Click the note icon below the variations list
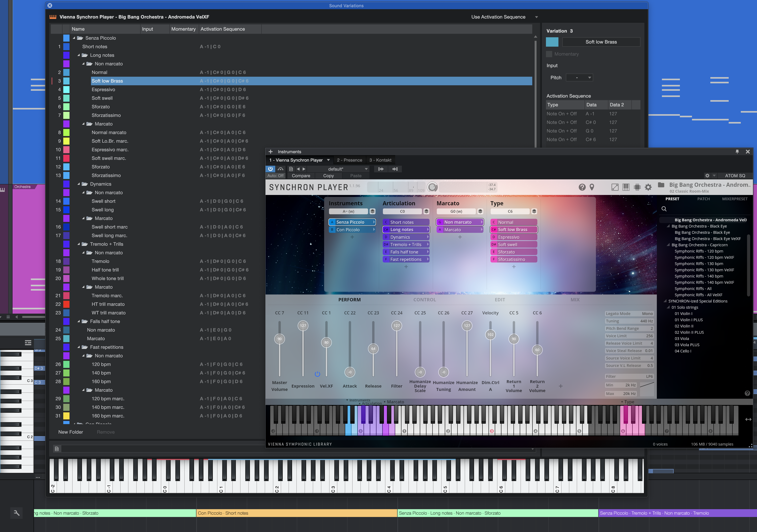 pos(57,449)
